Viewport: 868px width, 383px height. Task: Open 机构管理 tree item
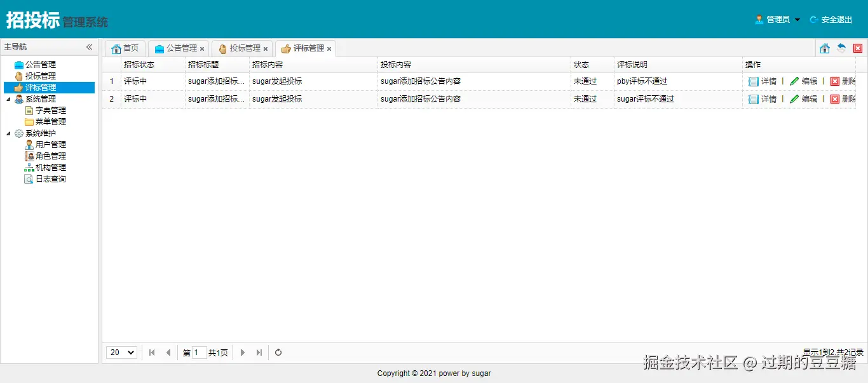click(x=51, y=168)
